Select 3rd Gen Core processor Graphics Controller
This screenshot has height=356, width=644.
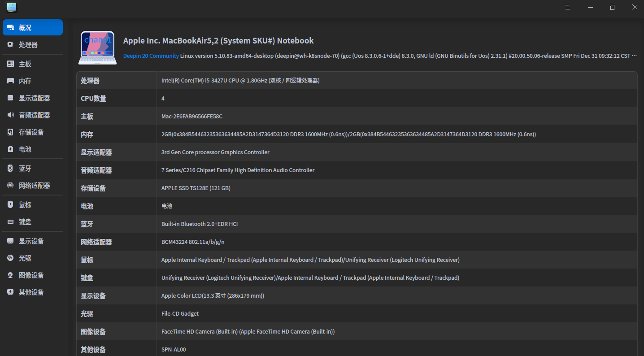tap(215, 152)
